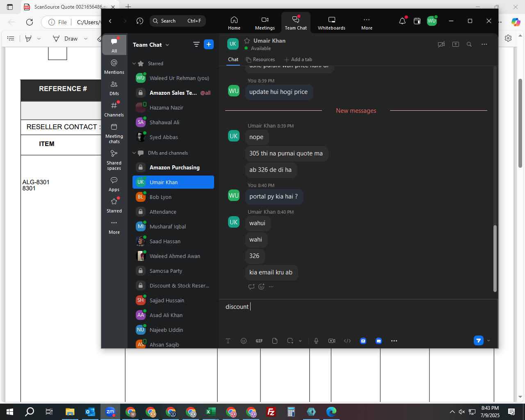Open the More menu in top navigation
This screenshot has width=525, height=420.
click(367, 23)
